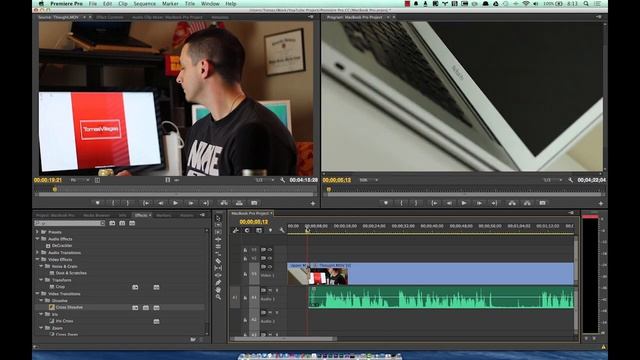Viewport: 640px width, 360px height.
Task: Toggle lock on Video 1 track
Action: pyautogui.click(x=245, y=274)
